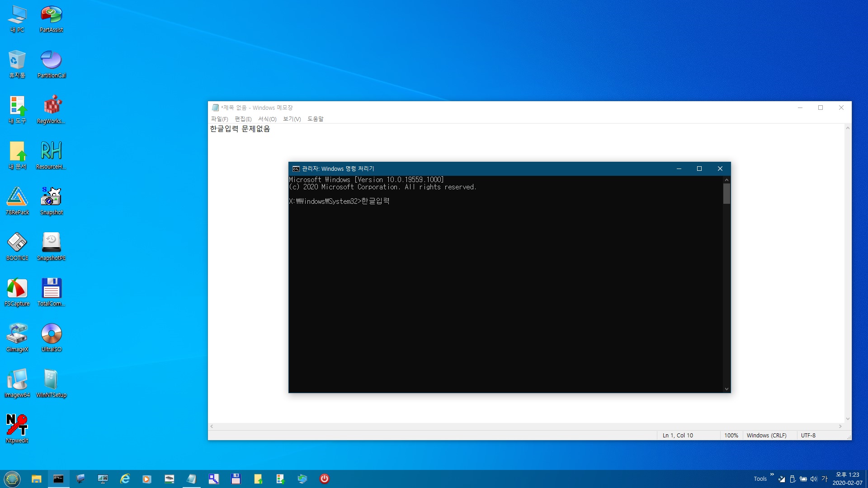Click Windows (CRLF) in status bar
This screenshot has width=868, height=488.
pos(766,436)
